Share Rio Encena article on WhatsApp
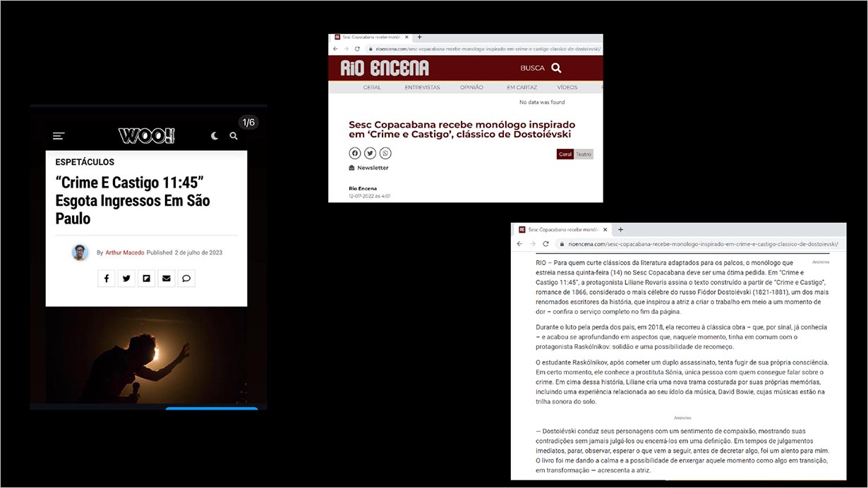This screenshot has height=488, width=868. tap(385, 153)
